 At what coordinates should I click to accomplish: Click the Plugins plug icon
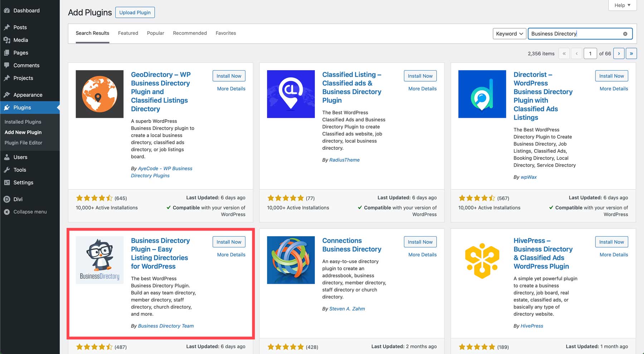tap(7, 107)
